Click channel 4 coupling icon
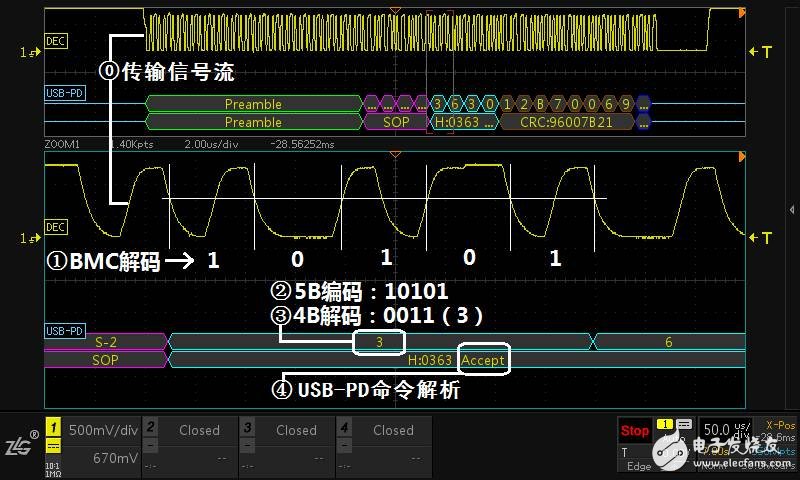Viewport: 800px width, 480px height. tap(344, 446)
